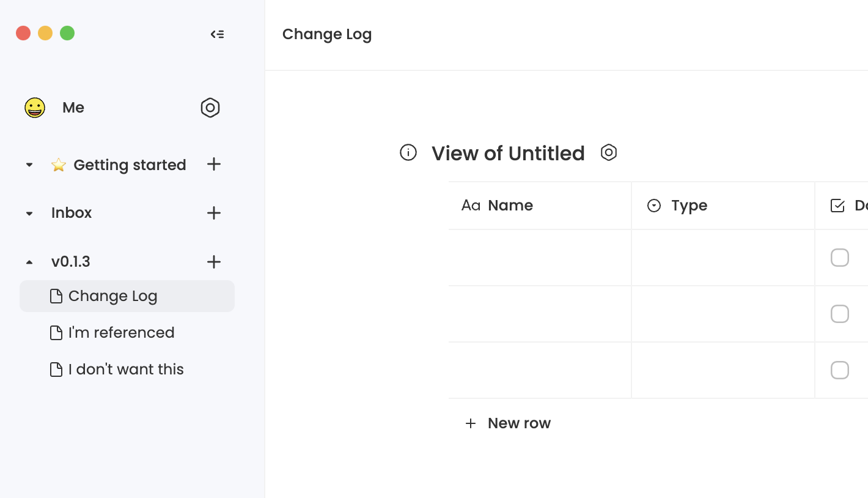868x498 pixels.
Task: Toggle the second row's checkbox
Action: tap(840, 314)
